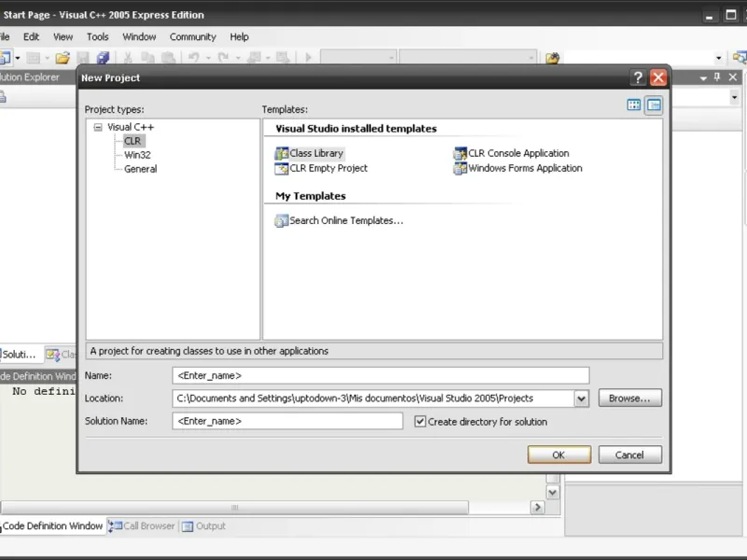Screen dimensions: 747x560
Task: Switch templates to small icons view
Action: tap(654, 105)
